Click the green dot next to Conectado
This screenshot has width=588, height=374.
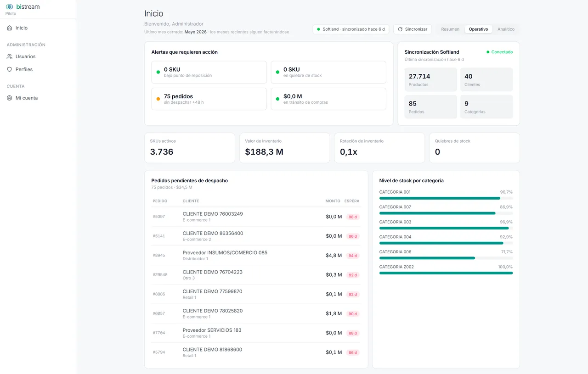(488, 52)
